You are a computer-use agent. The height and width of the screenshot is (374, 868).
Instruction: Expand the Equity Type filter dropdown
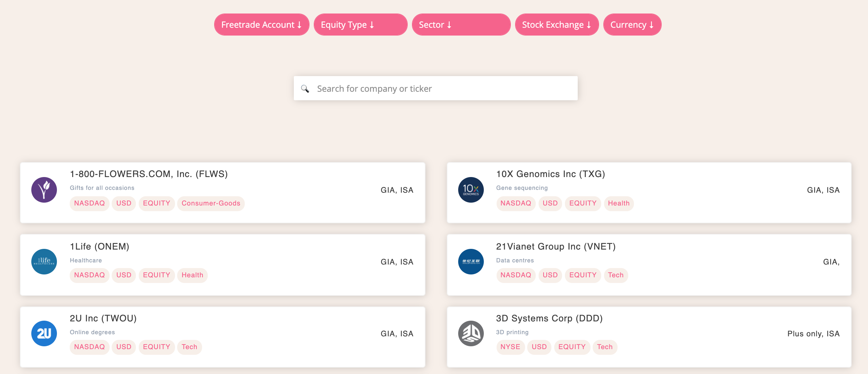[360, 25]
